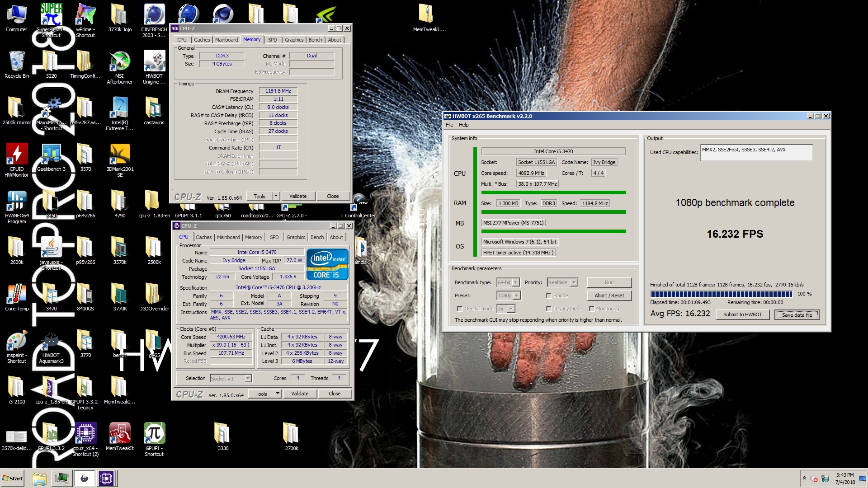Open HWBOT Unigine desktop icon
Screen dimensions: 868x488
coord(154,67)
